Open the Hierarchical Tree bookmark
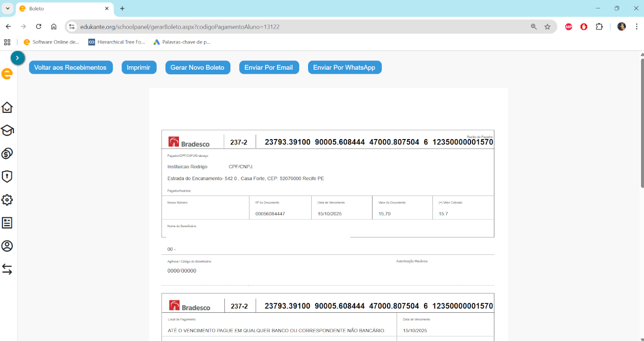644x341 pixels. click(116, 42)
